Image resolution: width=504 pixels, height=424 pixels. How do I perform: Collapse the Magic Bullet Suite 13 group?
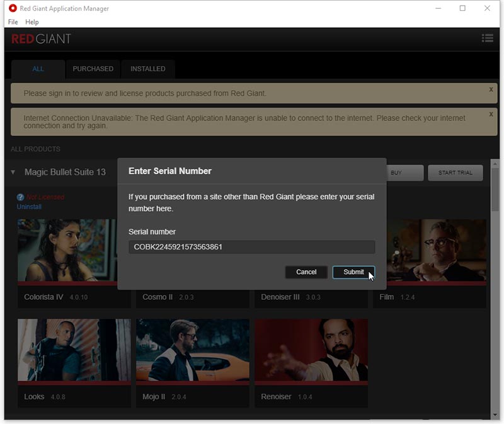tap(13, 172)
